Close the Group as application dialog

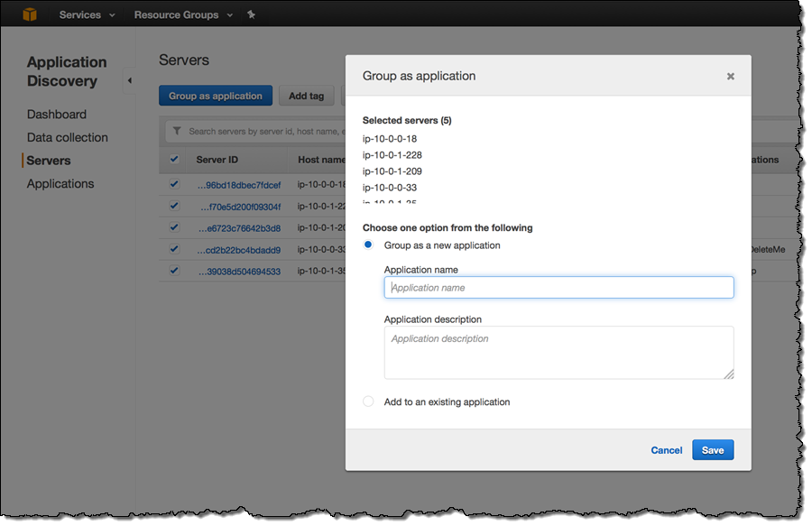[730, 77]
